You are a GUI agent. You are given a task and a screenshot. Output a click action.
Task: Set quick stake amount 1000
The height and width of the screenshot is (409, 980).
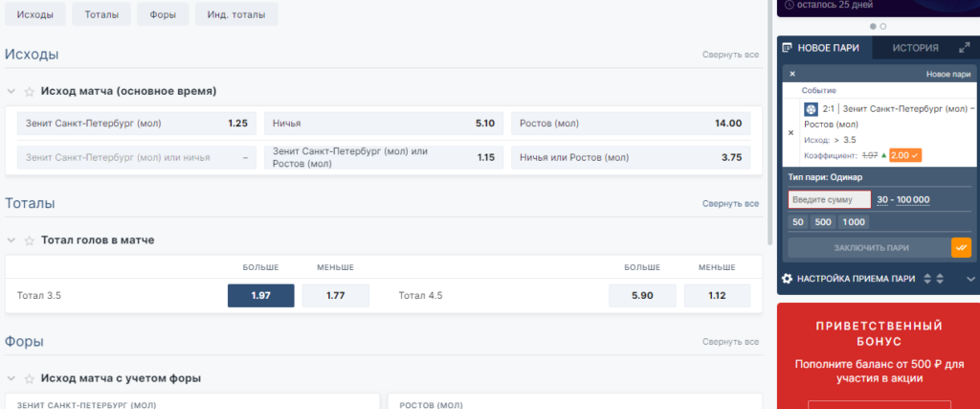[x=853, y=222]
